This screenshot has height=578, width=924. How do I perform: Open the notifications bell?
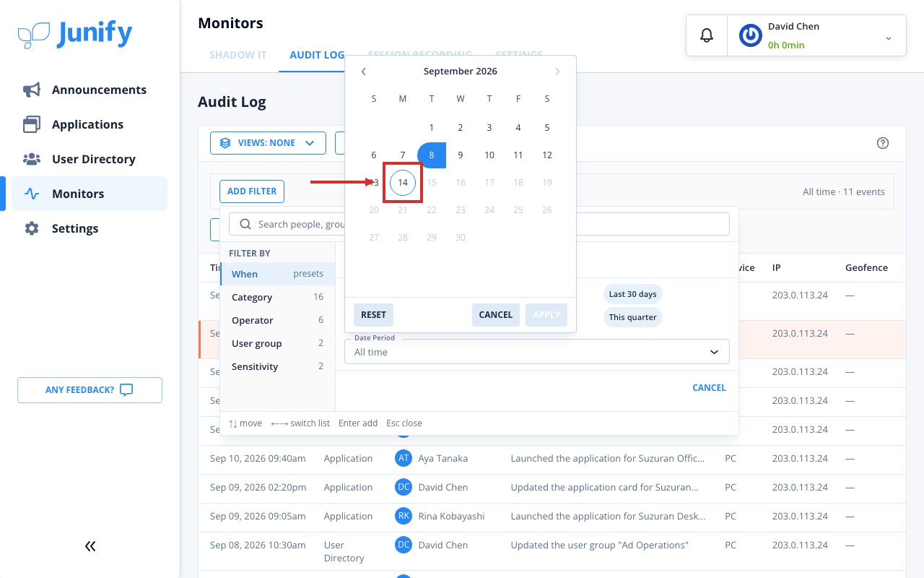coord(707,35)
